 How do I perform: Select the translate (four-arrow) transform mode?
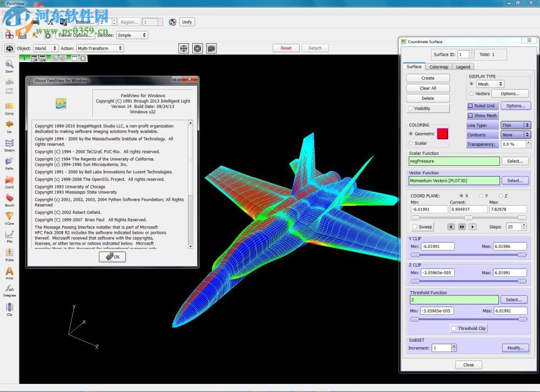click(x=184, y=48)
